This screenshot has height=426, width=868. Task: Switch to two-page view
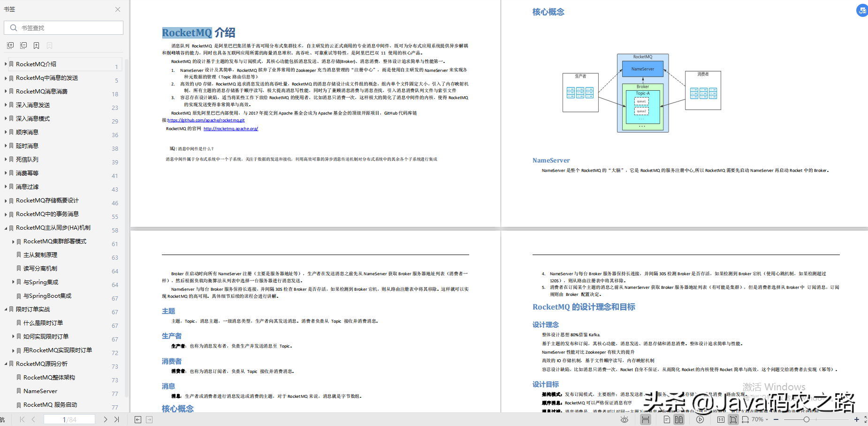(679, 419)
